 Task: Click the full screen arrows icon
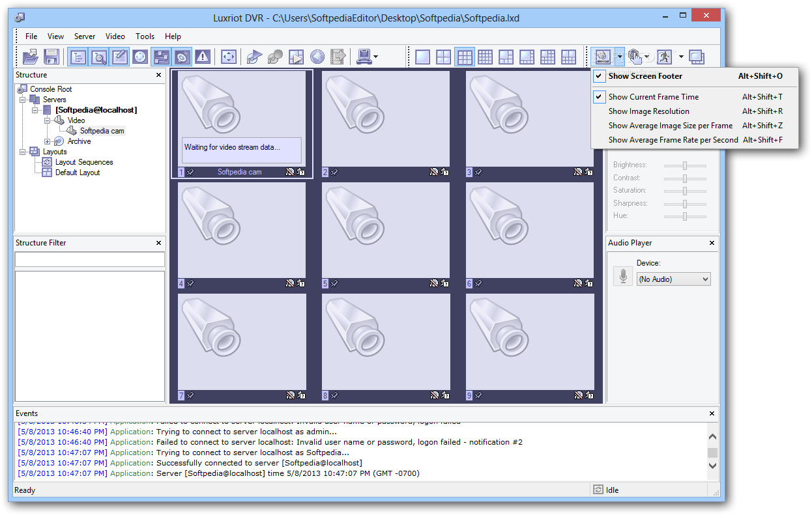pos(229,57)
